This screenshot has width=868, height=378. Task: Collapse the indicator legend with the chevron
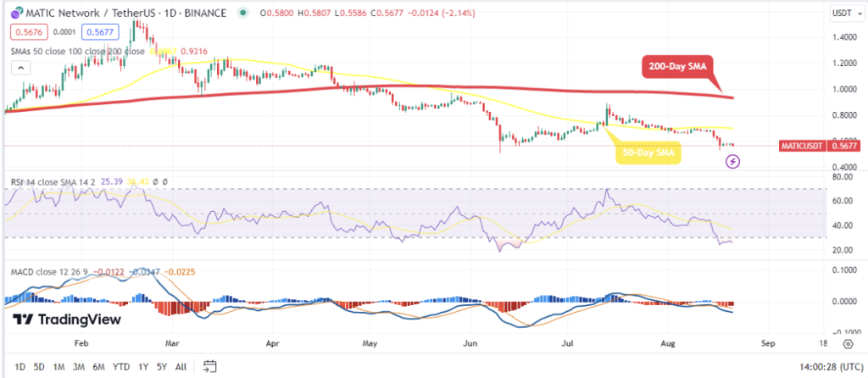21,68
